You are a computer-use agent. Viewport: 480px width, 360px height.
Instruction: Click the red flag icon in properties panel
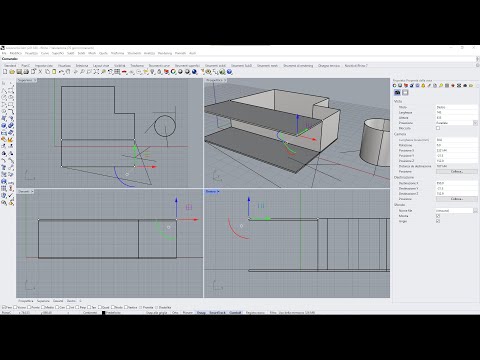[406, 86]
